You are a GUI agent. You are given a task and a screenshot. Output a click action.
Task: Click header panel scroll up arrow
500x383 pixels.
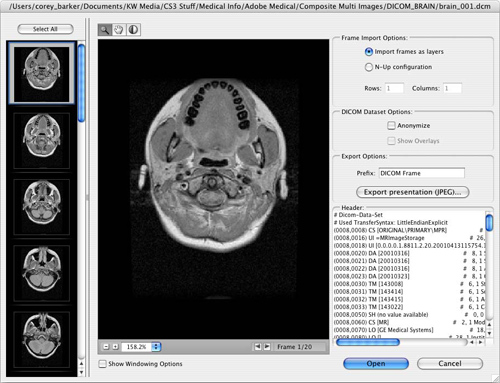[x=489, y=324]
